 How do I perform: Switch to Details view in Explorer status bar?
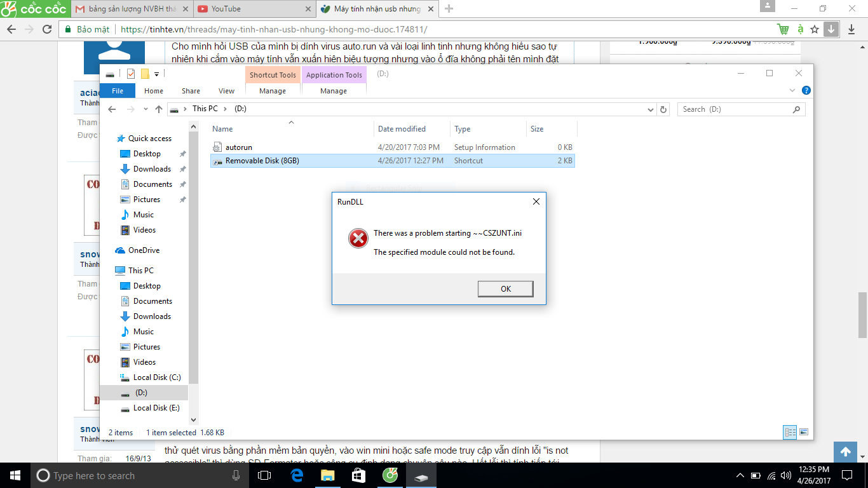point(790,432)
